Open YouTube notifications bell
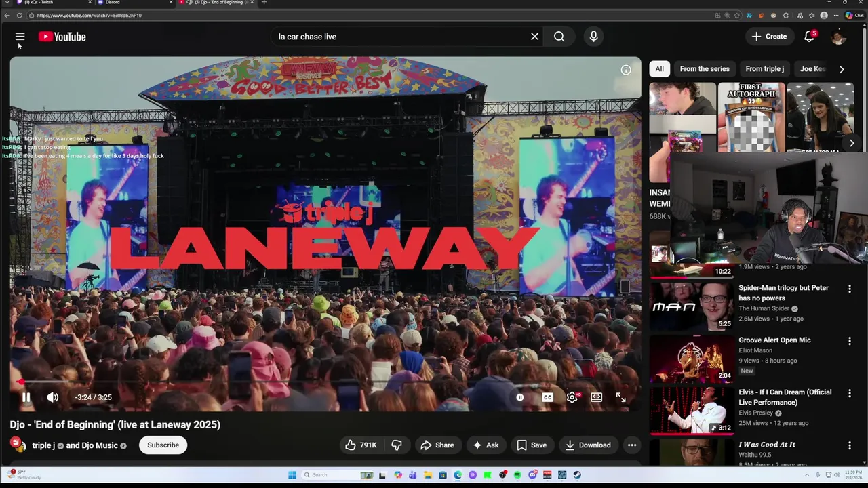This screenshot has height=488, width=868. pyautogui.click(x=809, y=37)
